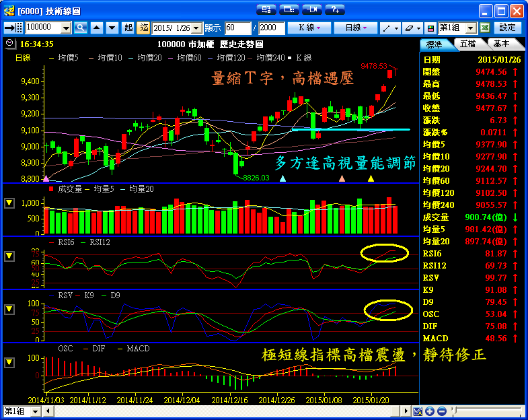The image size is (528, 420).
Task: Open the K線 chart type dropdown
Action: 309,28
